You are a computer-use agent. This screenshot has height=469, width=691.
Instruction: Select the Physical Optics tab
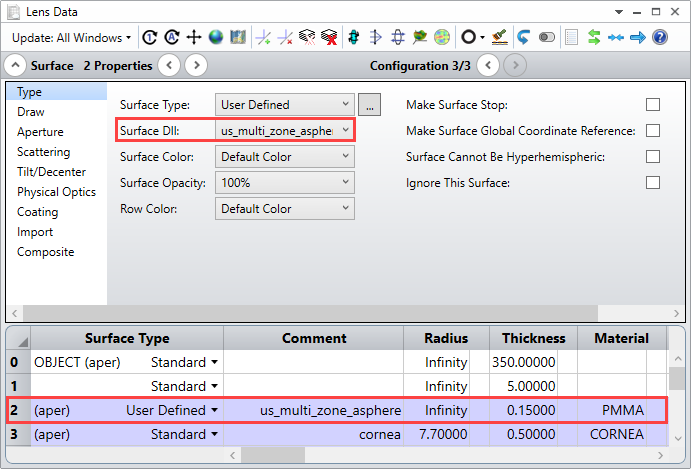click(56, 192)
